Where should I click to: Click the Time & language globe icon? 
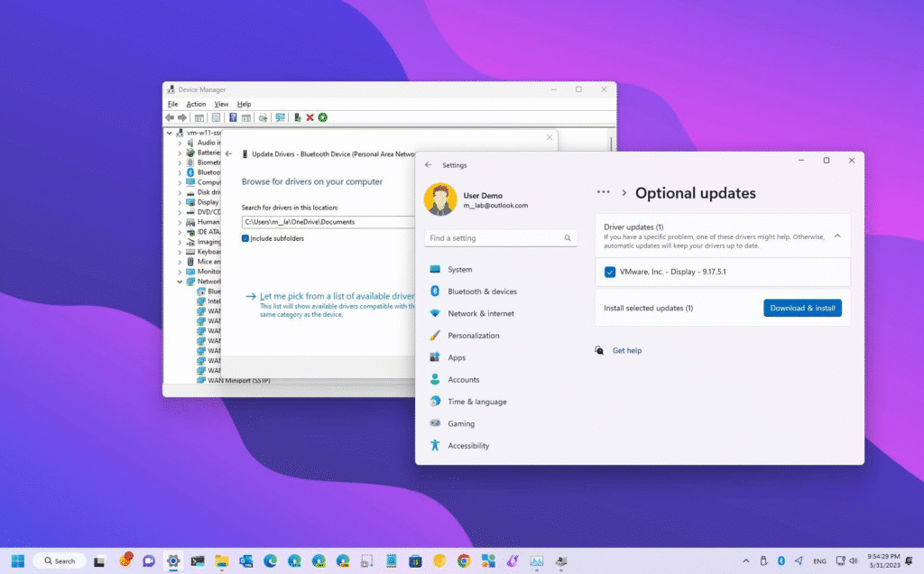coord(435,402)
